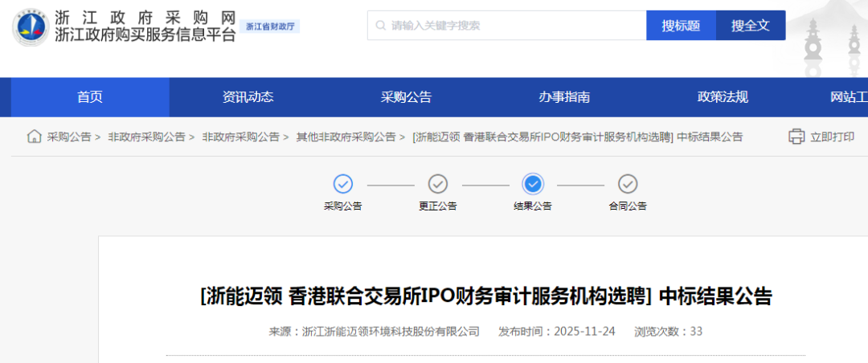Open the 政策法规 navigation tab

coord(723,97)
